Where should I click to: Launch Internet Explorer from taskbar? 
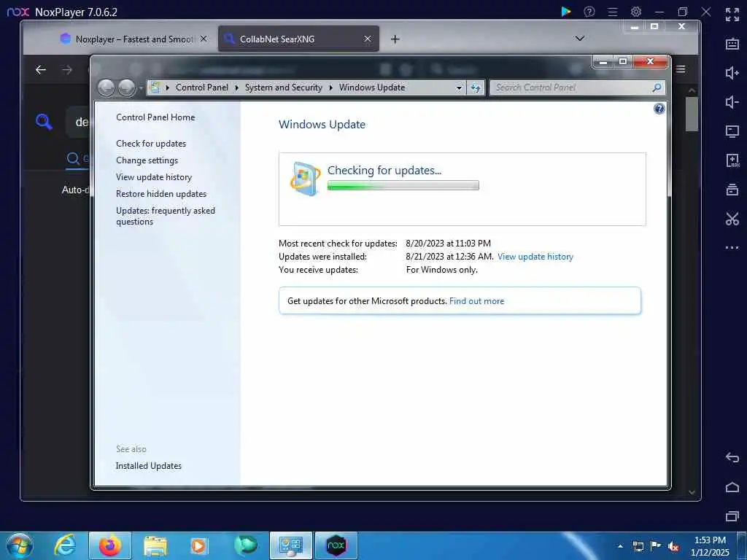tap(65, 545)
